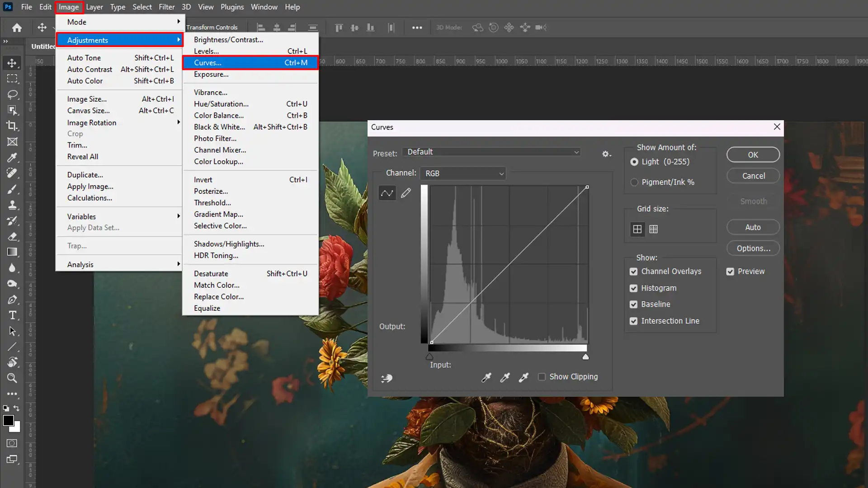Open more options ellipsis in options bar
The width and height of the screenshot is (868, 488).
tap(417, 28)
